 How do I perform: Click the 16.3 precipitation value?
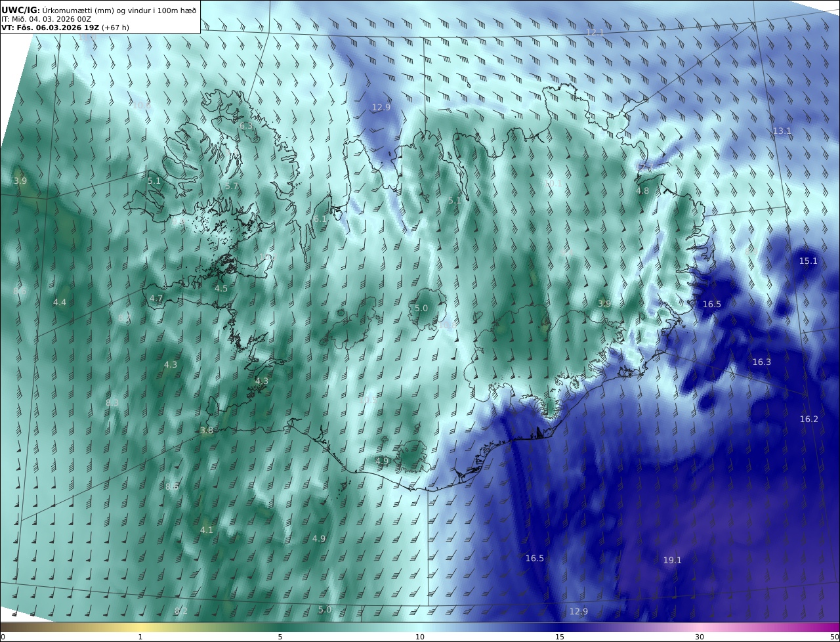pyautogui.click(x=762, y=362)
